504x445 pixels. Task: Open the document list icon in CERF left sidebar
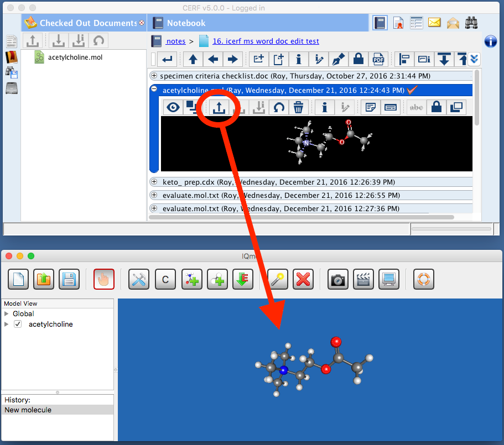click(x=12, y=41)
